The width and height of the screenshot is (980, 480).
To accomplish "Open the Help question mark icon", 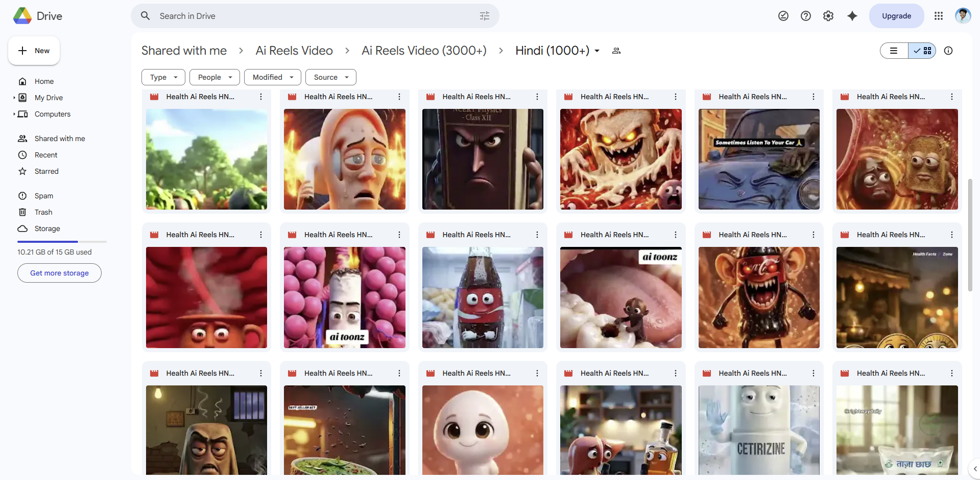I will [x=805, y=16].
